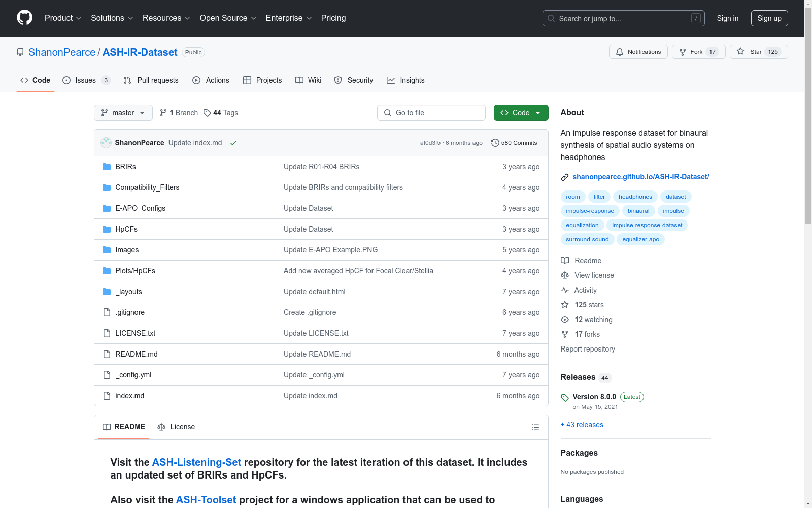Expand the Product menu
This screenshot has height=508, width=812.
[63, 18]
